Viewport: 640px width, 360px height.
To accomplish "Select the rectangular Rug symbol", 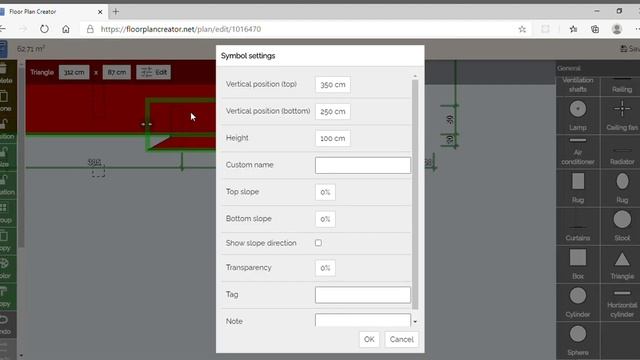I will tap(578, 188).
